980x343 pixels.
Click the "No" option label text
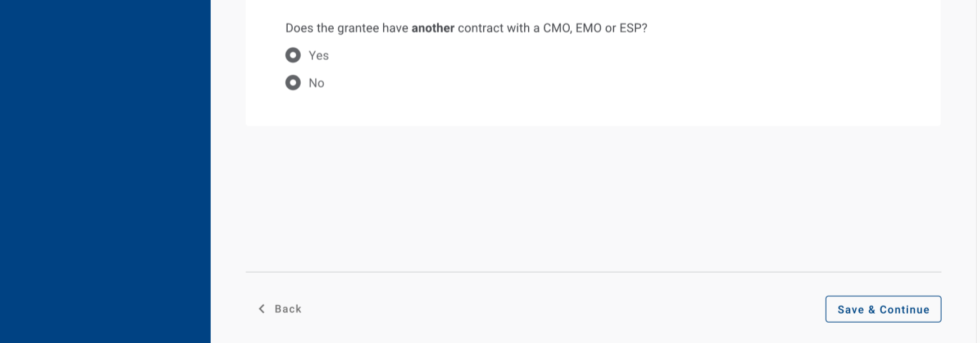pyautogui.click(x=316, y=83)
